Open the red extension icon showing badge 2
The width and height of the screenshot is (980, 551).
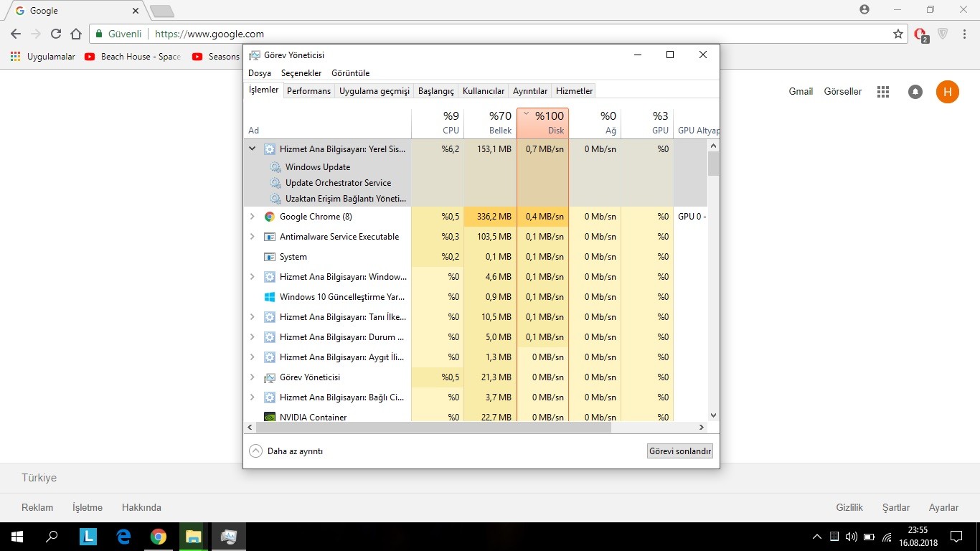(x=921, y=34)
